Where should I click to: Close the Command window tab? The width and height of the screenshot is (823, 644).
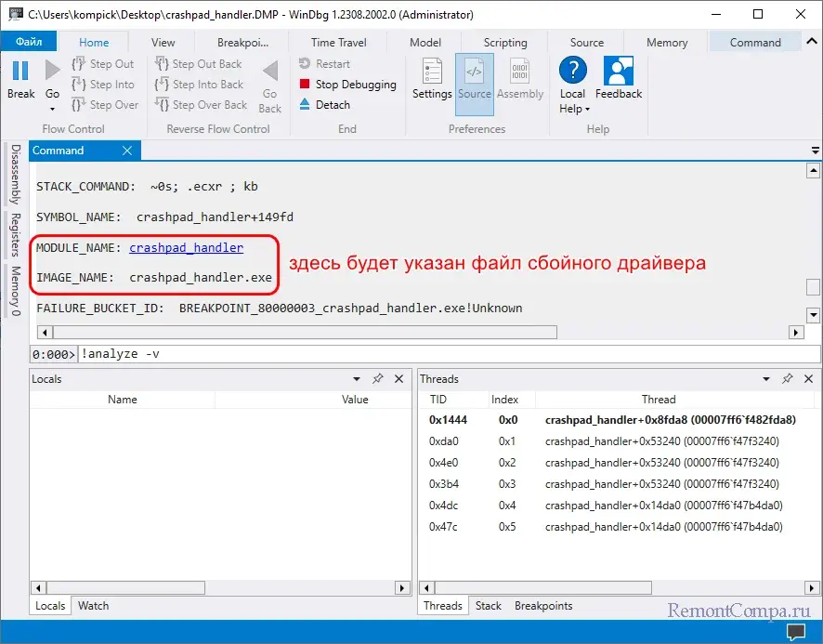pyautogui.click(x=127, y=151)
